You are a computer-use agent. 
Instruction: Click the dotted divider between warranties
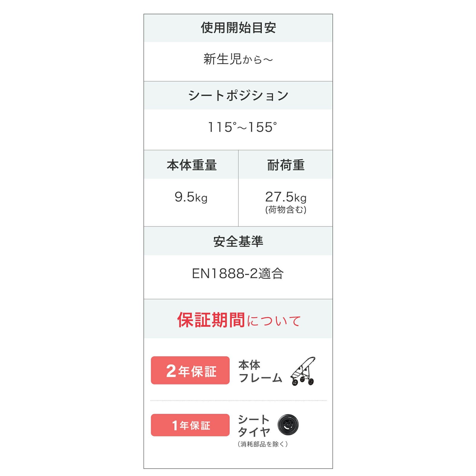pyautogui.click(x=238, y=400)
